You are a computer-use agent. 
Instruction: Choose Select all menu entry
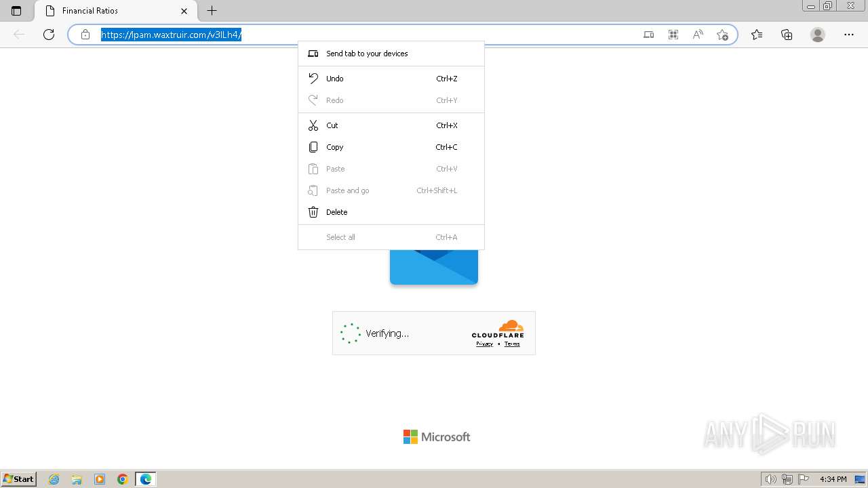391,237
